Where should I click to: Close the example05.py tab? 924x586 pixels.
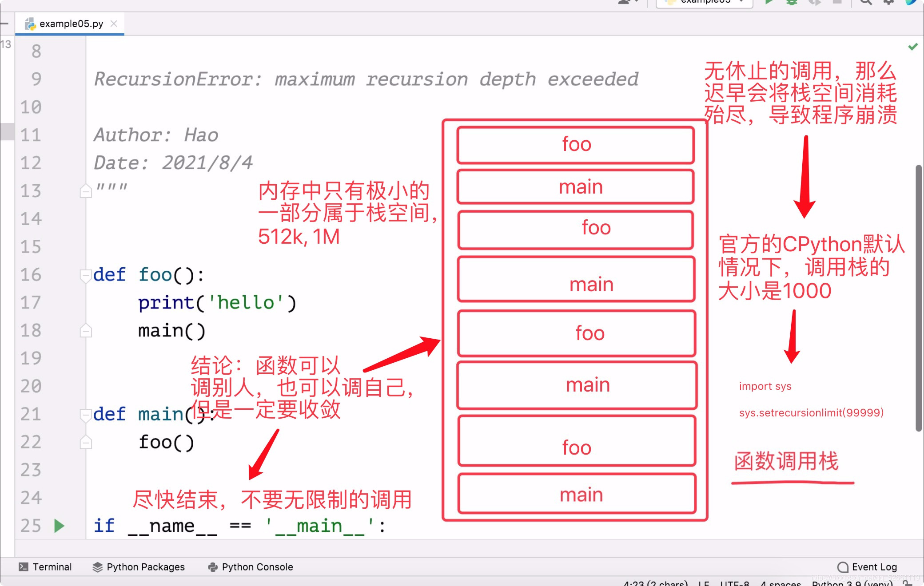click(x=114, y=24)
